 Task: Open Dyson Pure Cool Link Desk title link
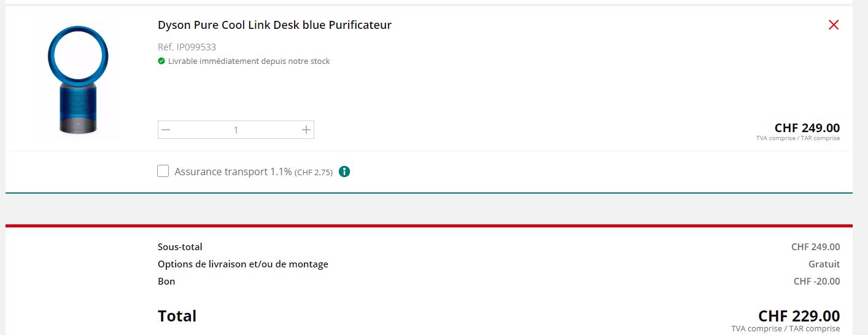coord(274,25)
